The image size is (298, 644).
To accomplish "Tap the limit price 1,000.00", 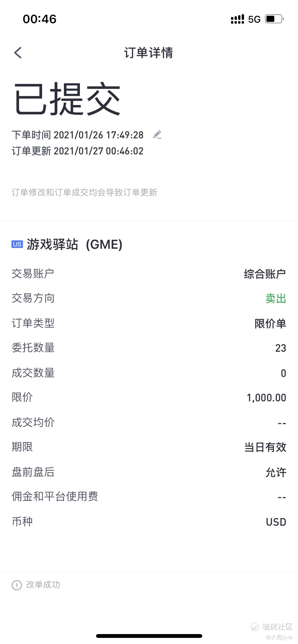I will coord(266,398).
